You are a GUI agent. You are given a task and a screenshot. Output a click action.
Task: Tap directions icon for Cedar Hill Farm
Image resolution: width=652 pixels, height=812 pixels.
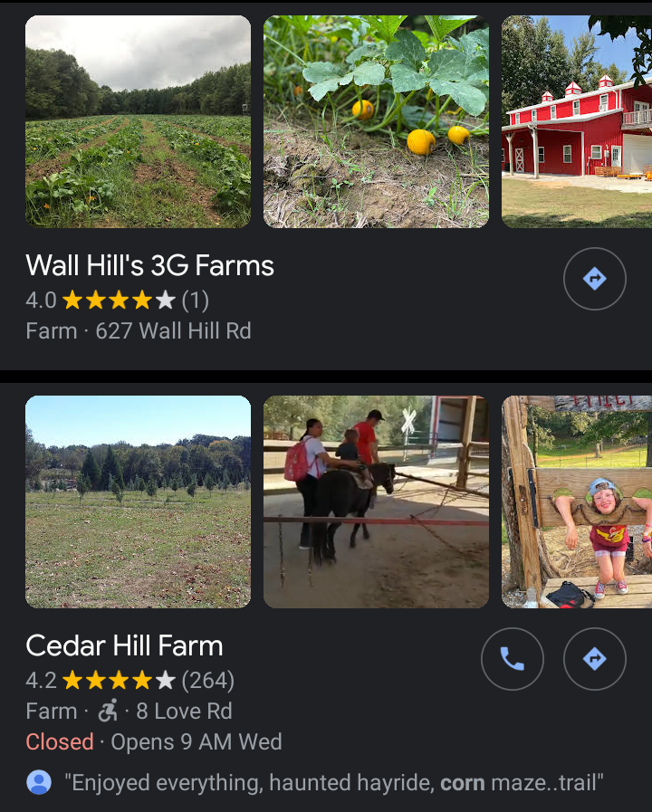594,659
